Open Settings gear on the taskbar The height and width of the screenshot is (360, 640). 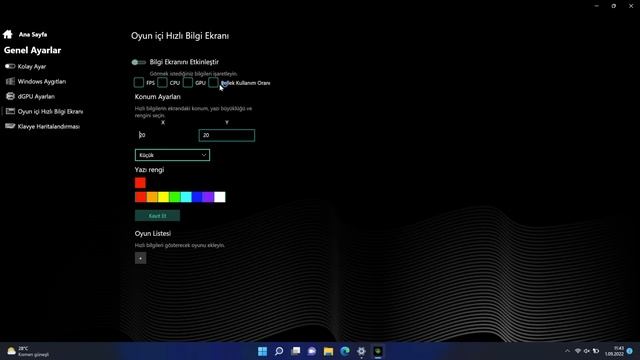(x=361, y=351)
